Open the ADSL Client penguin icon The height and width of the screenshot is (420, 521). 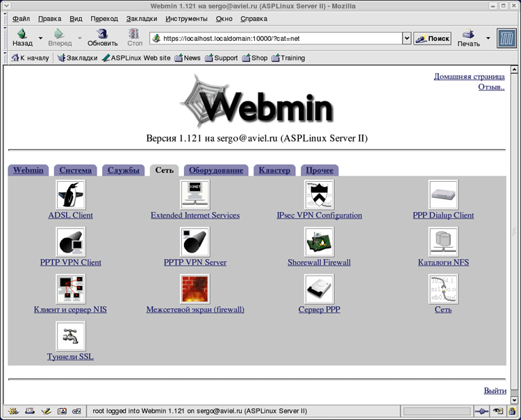[x=70, y=194]
